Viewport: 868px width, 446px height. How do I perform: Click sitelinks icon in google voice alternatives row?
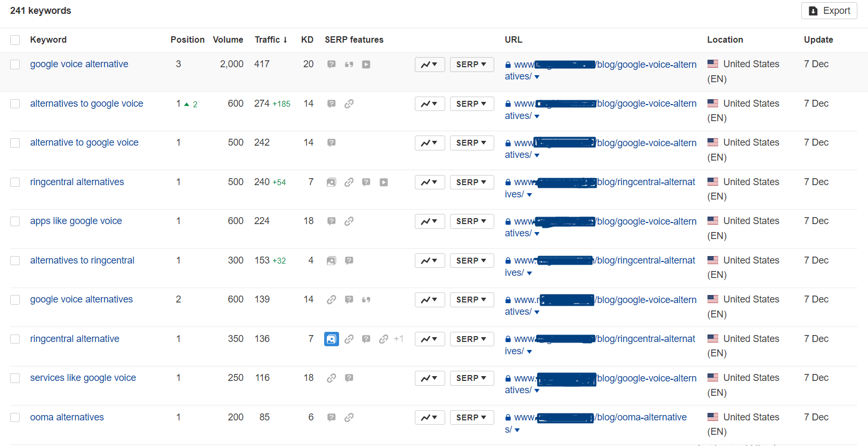point(331,300)
